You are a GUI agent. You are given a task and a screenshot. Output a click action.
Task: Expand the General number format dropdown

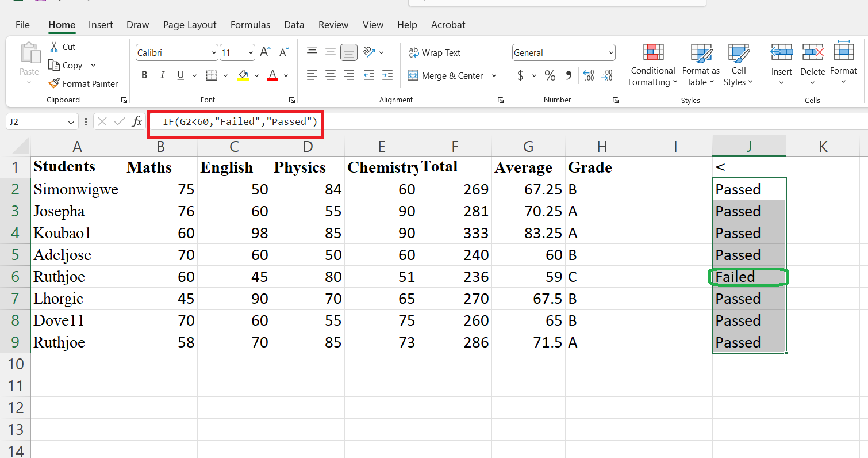click(610, 53)
